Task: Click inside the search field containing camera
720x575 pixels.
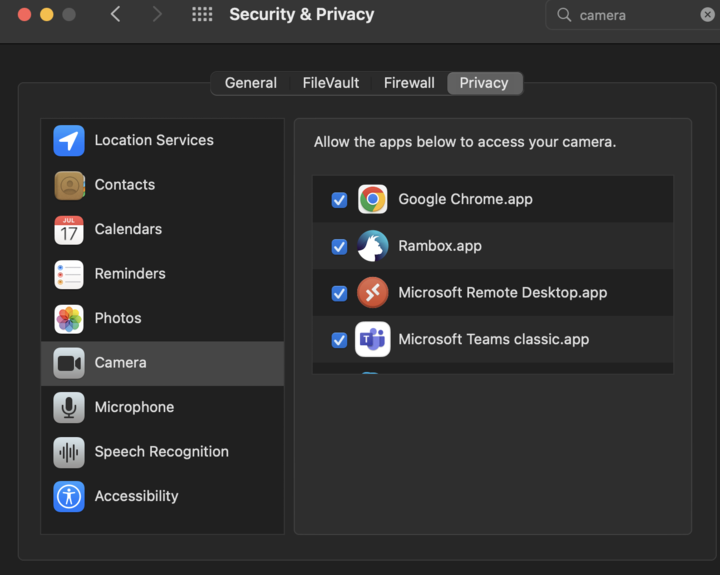Action: 634,15
